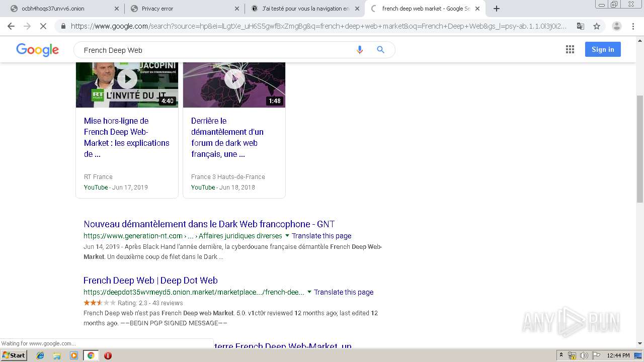Open the Start menu
This screenshot has width=644, height=362.
14,355
